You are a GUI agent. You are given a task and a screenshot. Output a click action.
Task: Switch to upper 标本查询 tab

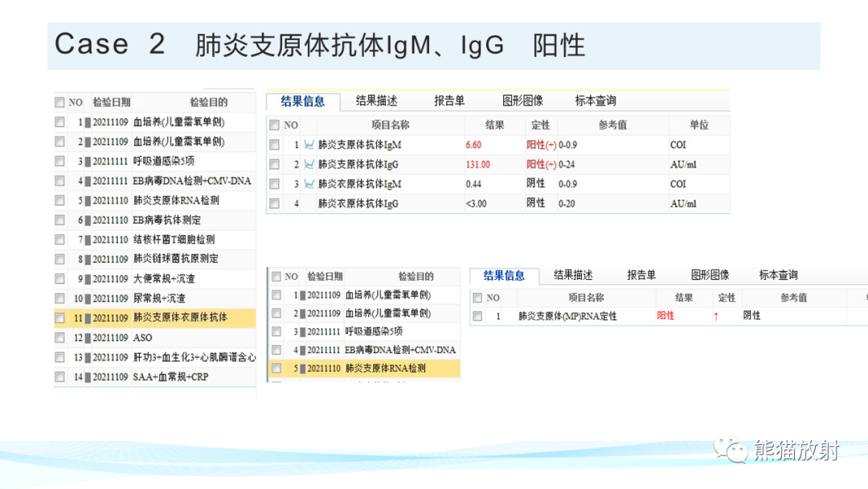pyautogui.click(x=596, y=101)
